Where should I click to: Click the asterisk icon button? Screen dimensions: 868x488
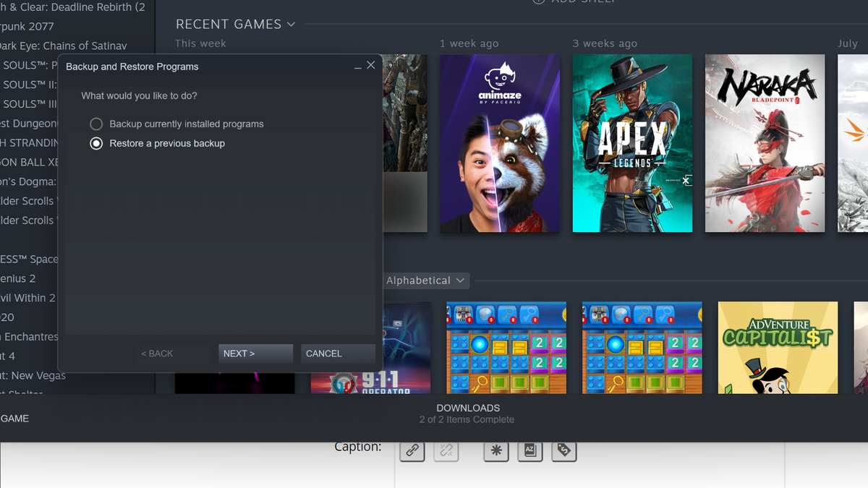496,450
